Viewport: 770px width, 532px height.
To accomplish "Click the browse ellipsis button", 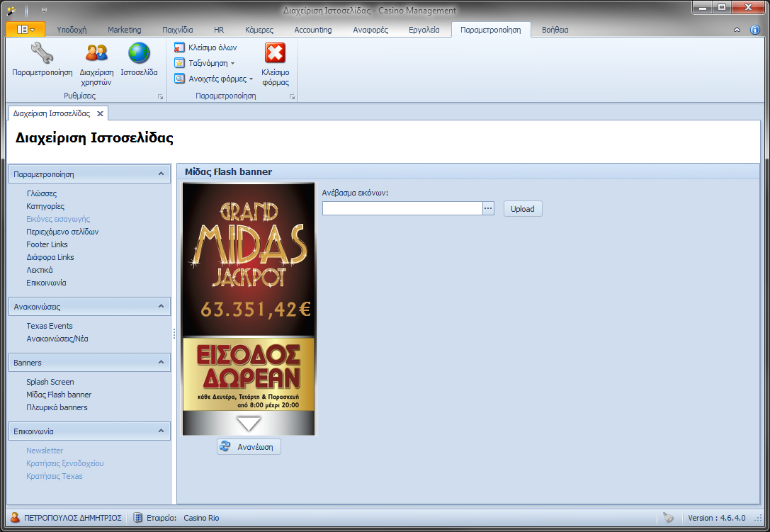I will click(488, 209).
